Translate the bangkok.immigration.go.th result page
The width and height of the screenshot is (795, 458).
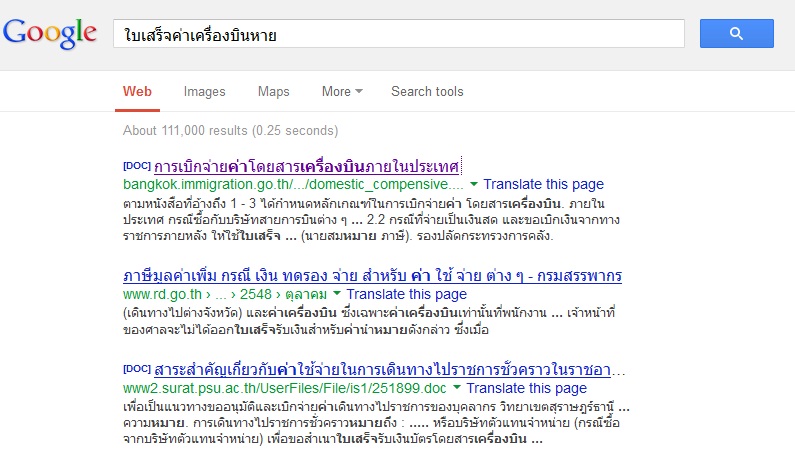pyautogui.click(x=544, y=184)
